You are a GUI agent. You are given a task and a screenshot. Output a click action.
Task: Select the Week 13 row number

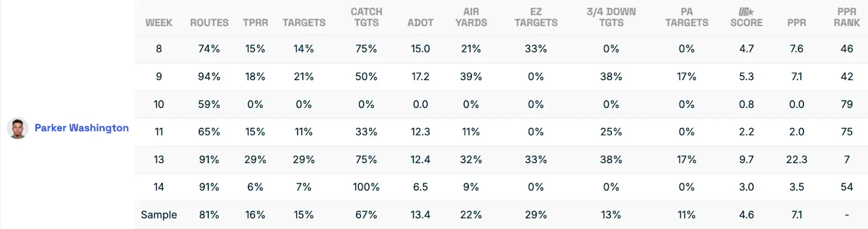pyautogui.click(x=158, y=160)
